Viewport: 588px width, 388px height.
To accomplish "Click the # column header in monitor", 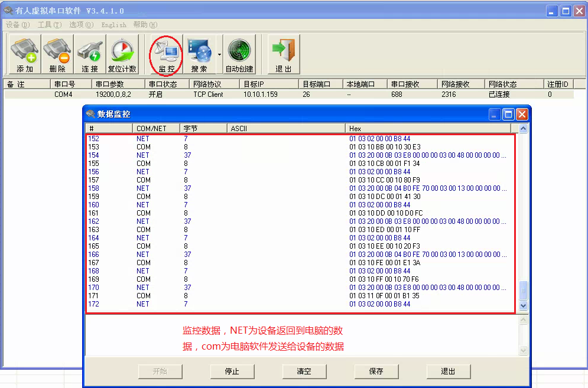I will tap(109, 129).
